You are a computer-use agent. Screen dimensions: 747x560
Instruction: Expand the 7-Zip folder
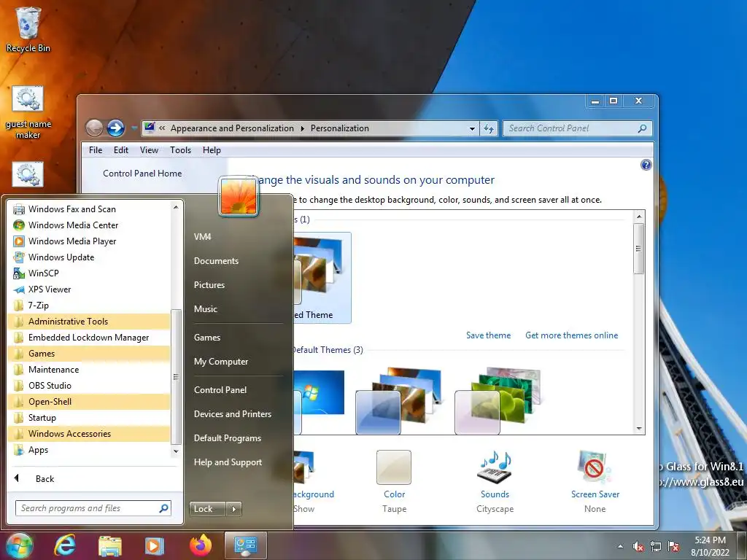(89, 306)
